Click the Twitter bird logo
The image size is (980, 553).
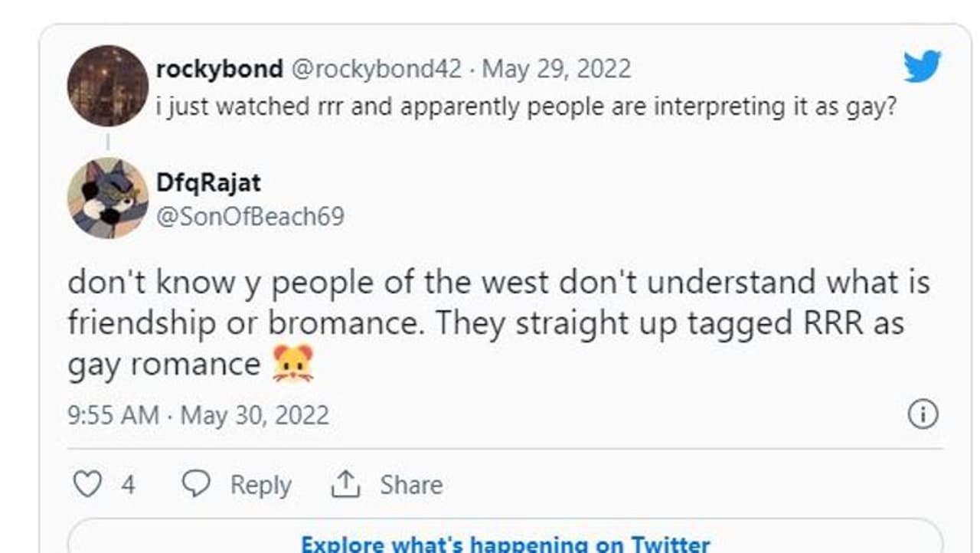pos(922,67)
